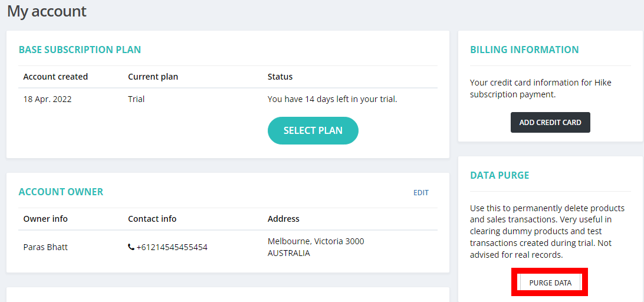Click the BASE SUBSCRIPTION PLAN heading

click(80, 50)
